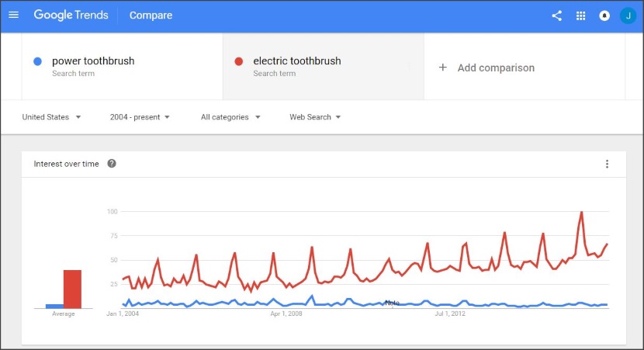The width and height of the screenshot is (644, 350).
Task: Open the account avatar labeled J
Action: pos(628,16)
